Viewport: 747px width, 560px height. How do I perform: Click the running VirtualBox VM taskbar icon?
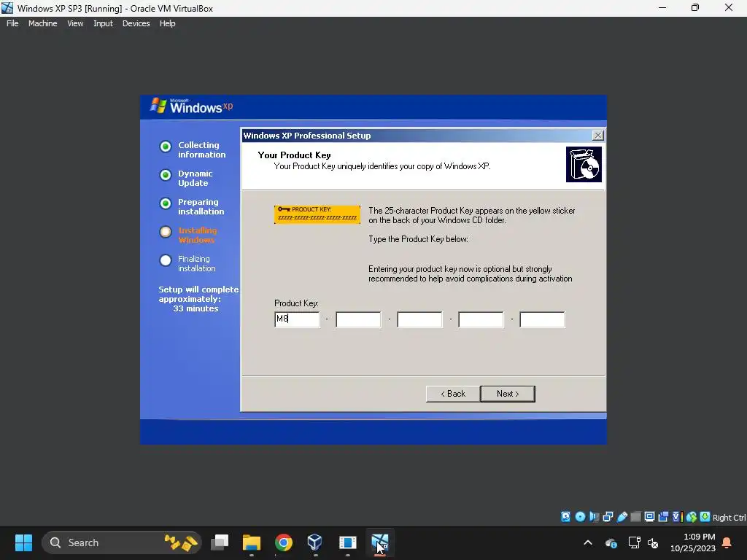point(379,542)
